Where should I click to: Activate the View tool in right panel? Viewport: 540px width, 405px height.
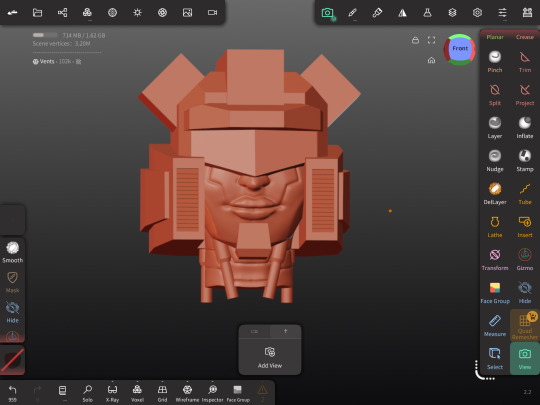click(x=525, y=359)
